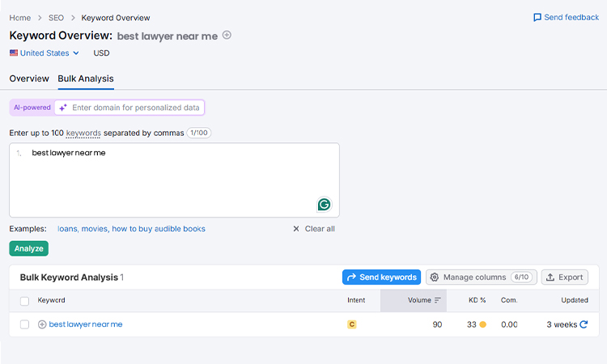Click the underlined 'keywords' hint text
The width and height of the screenshot is (607, 364).
point(83,133)
